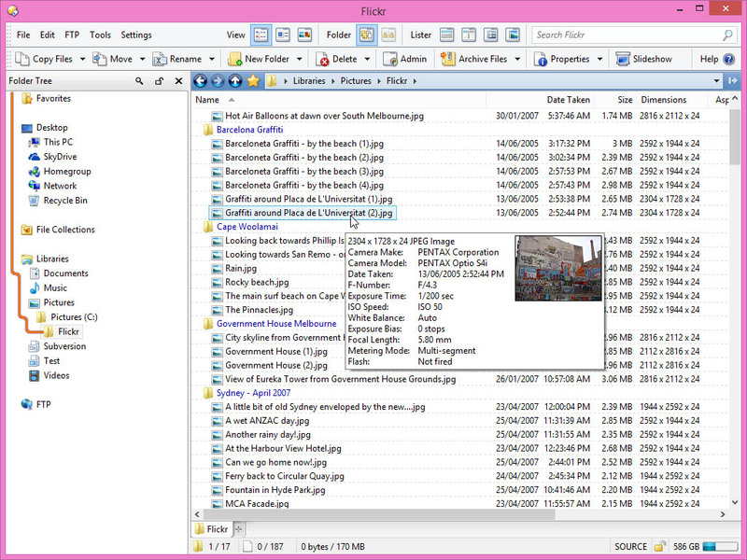Screen dimensions: 747x560
Task: Click horizontal scrollbar of file list
Action: (x=379, y=514)
